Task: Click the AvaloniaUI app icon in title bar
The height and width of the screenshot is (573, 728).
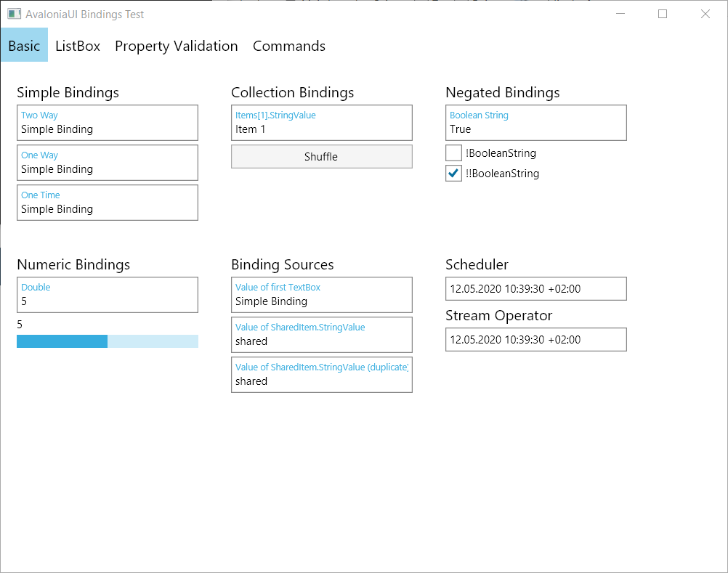Action: pos(14,14)
